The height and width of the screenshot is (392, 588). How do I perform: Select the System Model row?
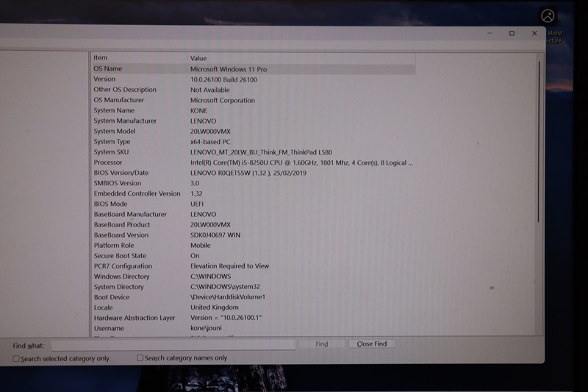253,132
